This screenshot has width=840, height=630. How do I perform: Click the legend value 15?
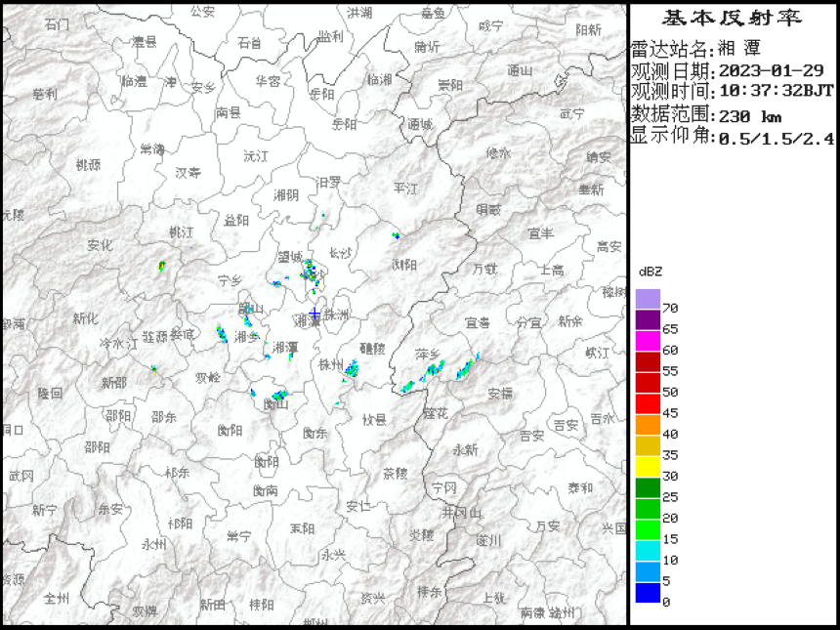pos(670,539)
